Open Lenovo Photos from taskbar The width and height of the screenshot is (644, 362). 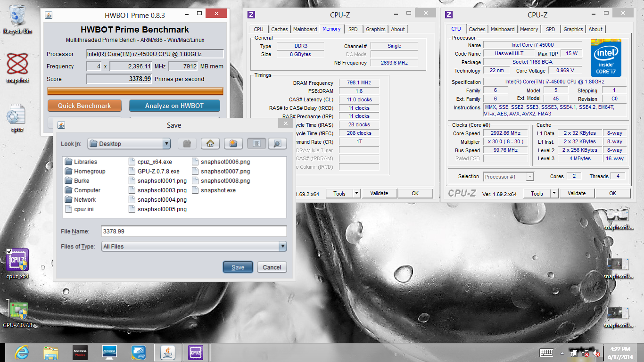[80, 352]
